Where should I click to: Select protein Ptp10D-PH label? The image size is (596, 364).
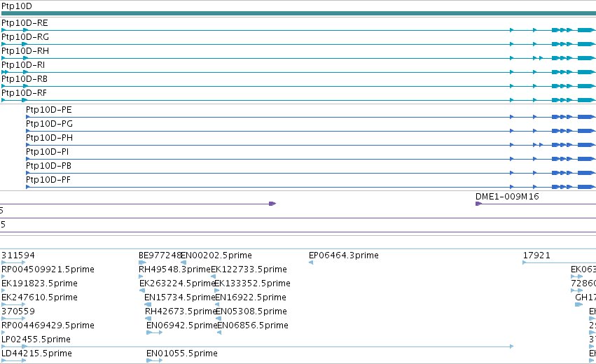tap(49, 138)
